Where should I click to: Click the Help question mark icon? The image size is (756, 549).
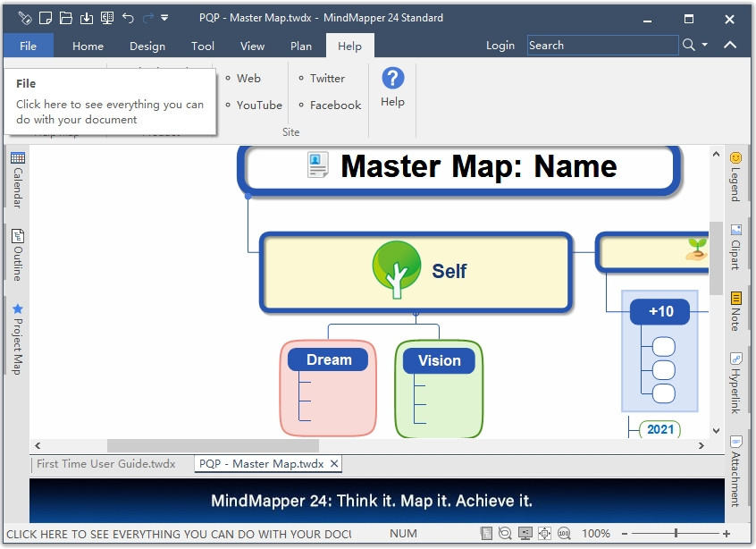[392, 79]
